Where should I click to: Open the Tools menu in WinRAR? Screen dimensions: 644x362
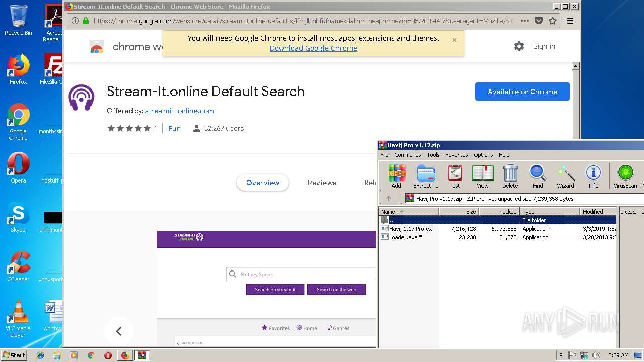pyautogui.click(x=433, y=155)
